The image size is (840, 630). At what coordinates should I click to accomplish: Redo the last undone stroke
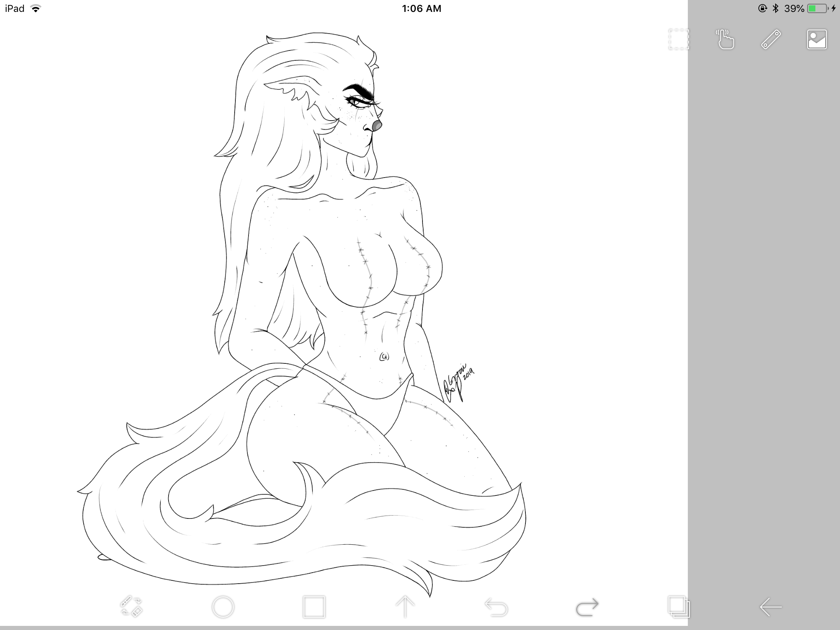[x=587, y=607]
